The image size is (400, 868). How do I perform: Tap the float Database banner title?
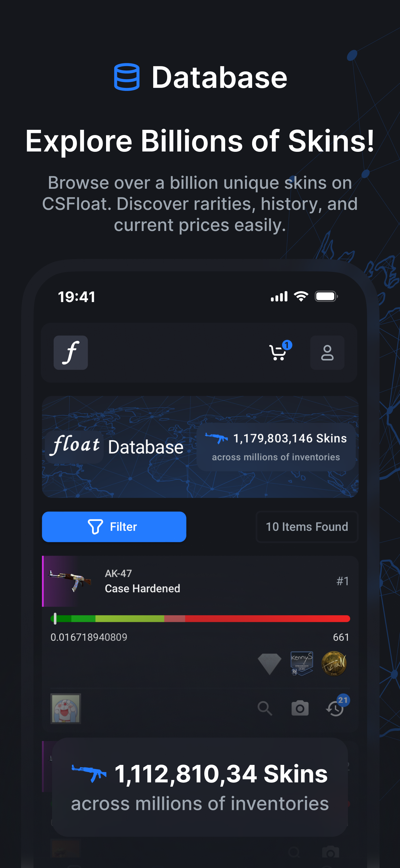(117, 446)
